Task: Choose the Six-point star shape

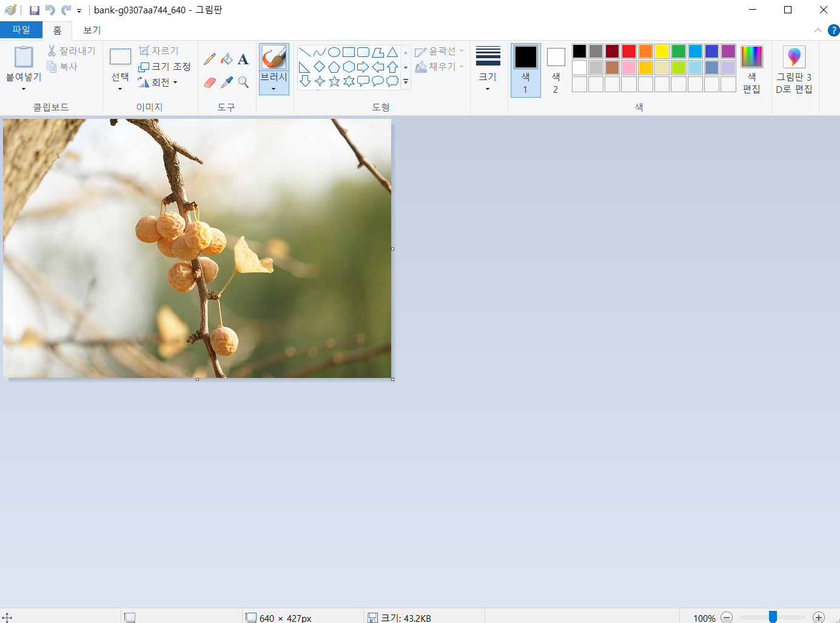Action: 349,81
